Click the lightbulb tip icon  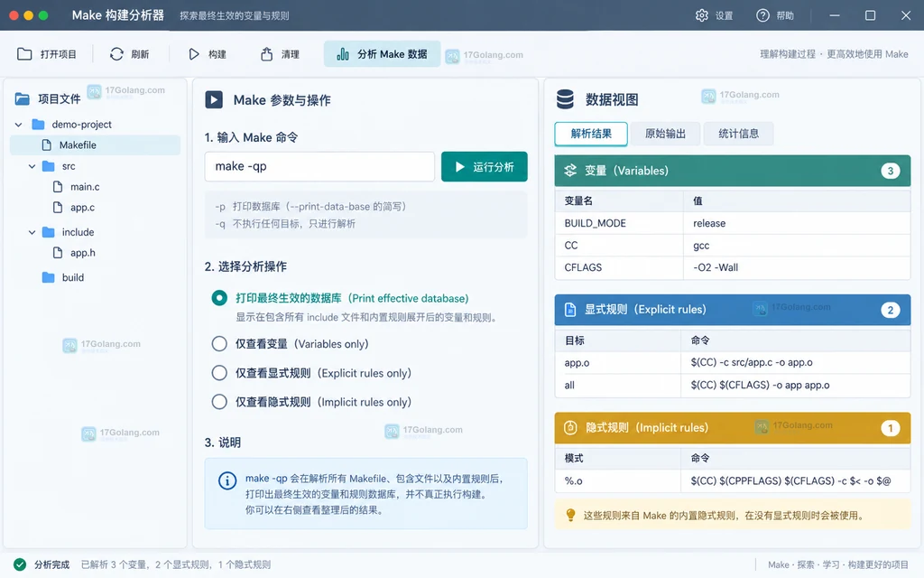[x=570, y=516]
